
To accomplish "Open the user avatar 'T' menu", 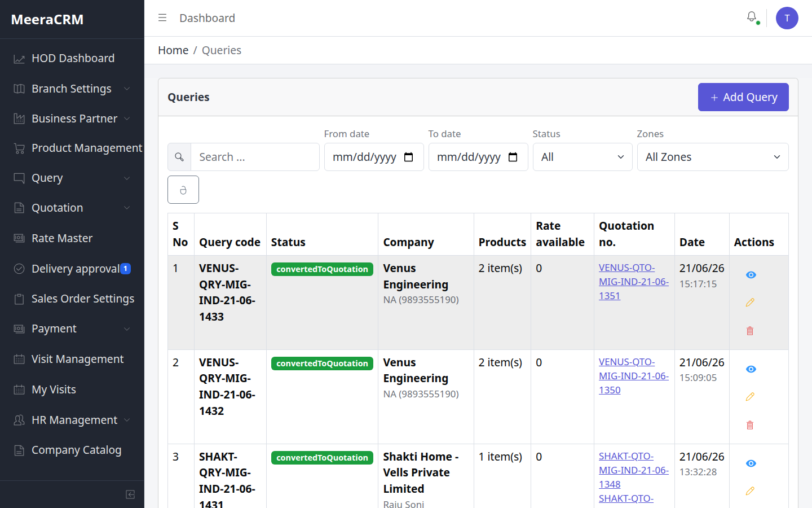I will 787,18.
